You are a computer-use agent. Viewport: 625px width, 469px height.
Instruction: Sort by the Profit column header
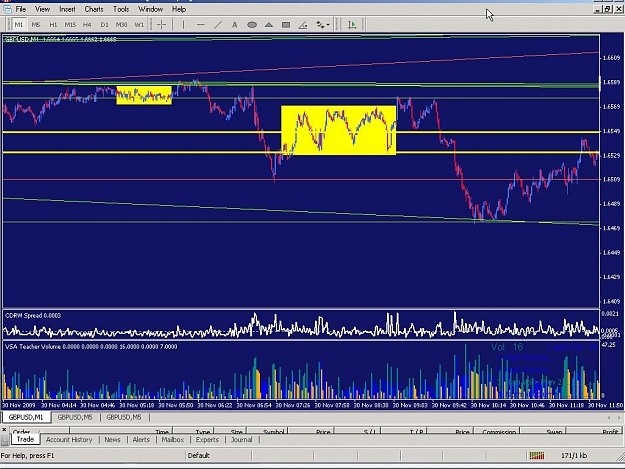pos(594,432)
